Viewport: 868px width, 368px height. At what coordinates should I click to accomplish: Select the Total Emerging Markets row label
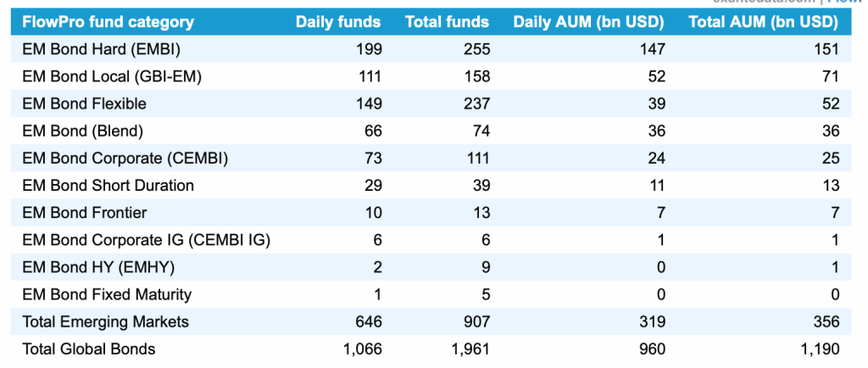105,321
